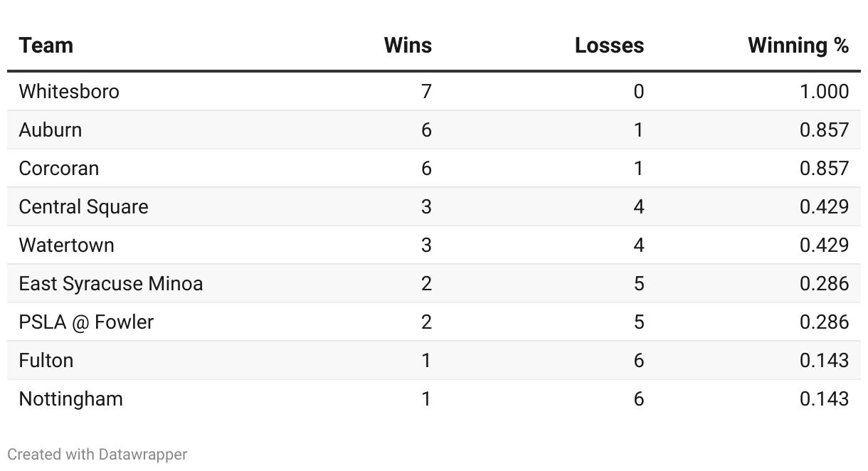Image resolution: width=868 pixels, height=471 pixels.
Task: Click East Syracuse Minoa's 0.286 value
Action: pyautogui.click(x=824, y=284)
